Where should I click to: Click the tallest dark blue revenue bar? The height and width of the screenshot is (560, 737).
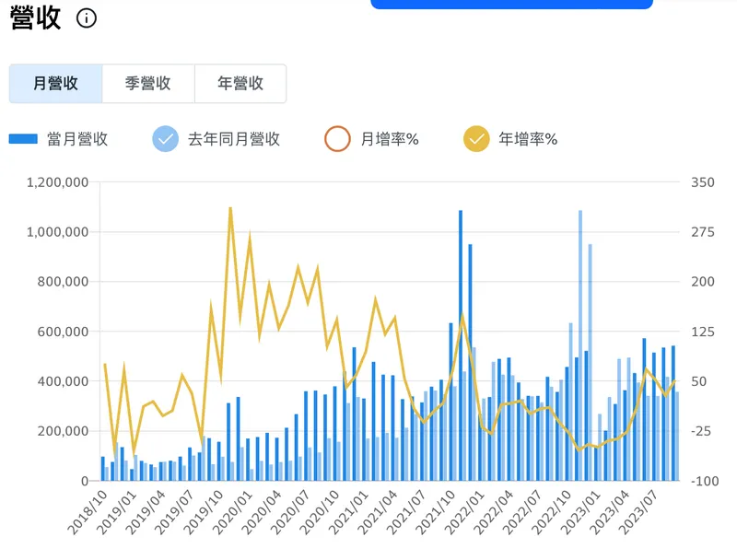(461, 345)
